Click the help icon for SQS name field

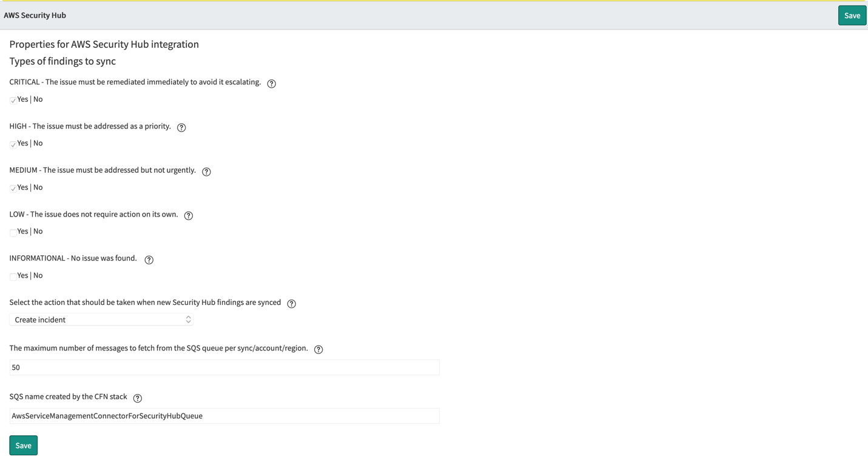[138, 398]
